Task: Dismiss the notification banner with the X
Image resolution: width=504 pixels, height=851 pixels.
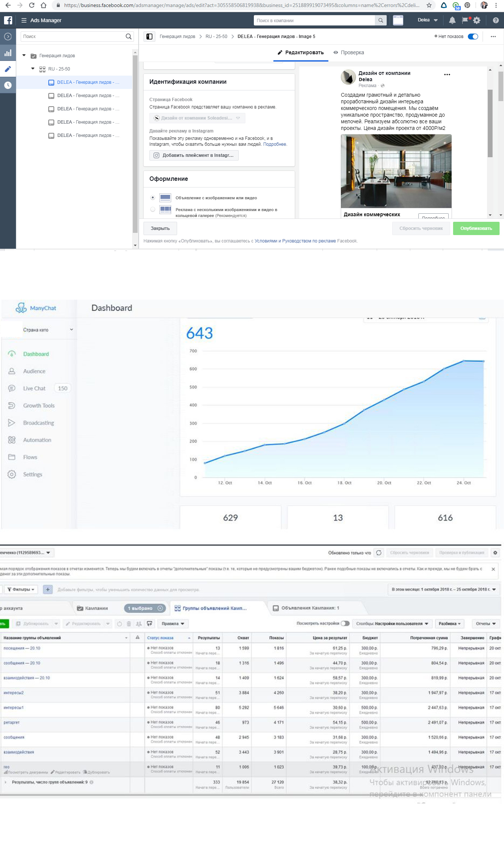Action: [x=493, y=569]
